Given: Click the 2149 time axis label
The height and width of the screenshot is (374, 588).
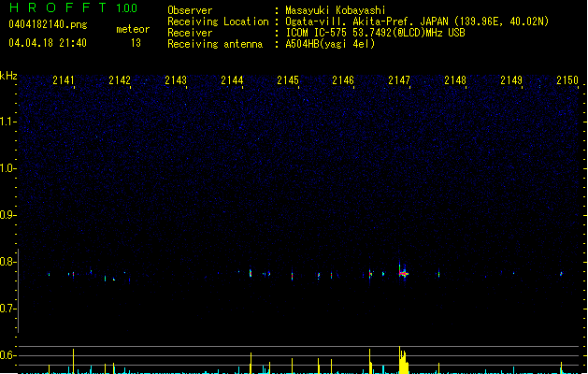Looking at the screenshot, I should coord(511,80).
